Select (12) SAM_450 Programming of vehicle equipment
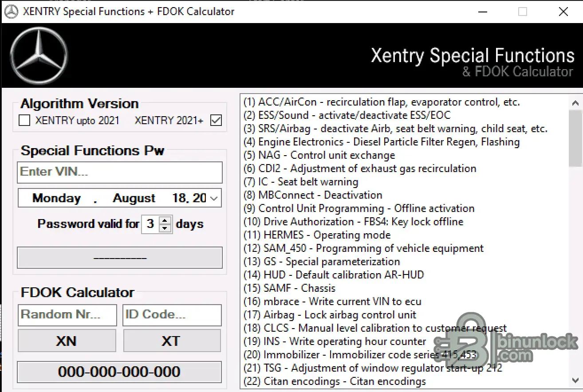Image resolution: width=583 pixels, height=392 pixels. click(363, 248)
